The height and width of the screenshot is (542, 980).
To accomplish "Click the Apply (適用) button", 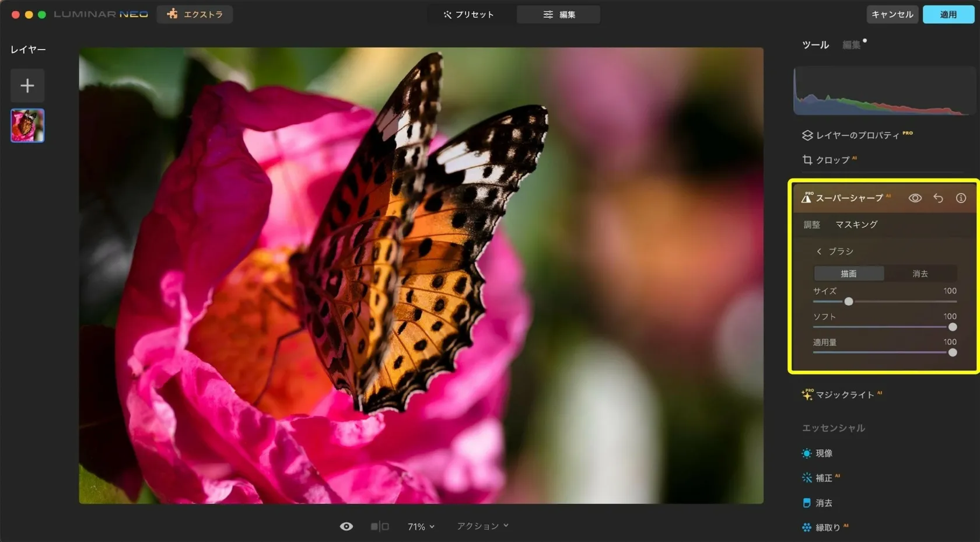I will point(948,15).
